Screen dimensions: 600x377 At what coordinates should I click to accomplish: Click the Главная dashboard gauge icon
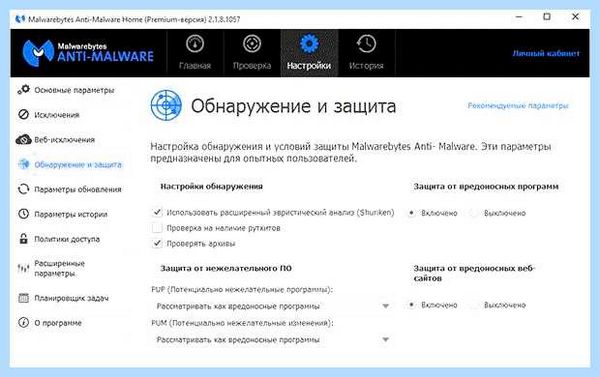coord(195,44)
